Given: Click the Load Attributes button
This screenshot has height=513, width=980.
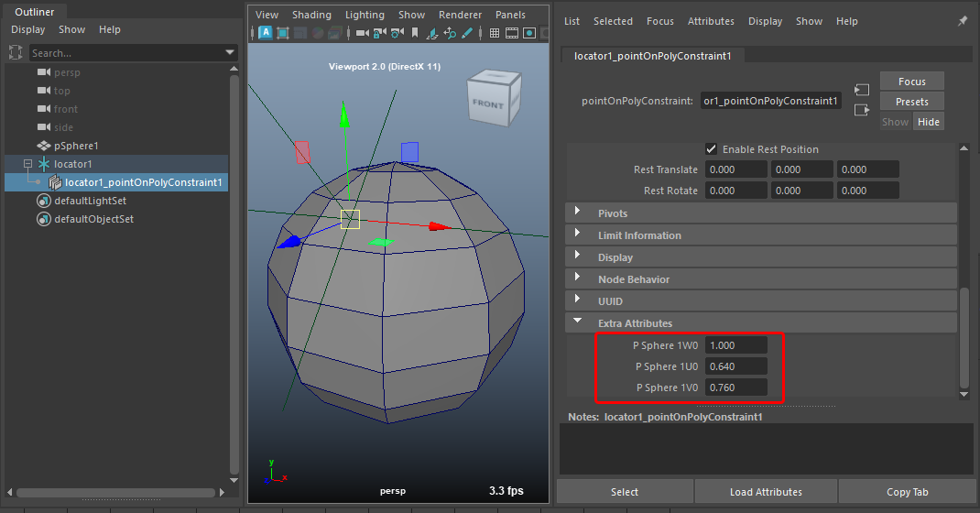Looking at the screenshot, I should (x=766, y=492).
